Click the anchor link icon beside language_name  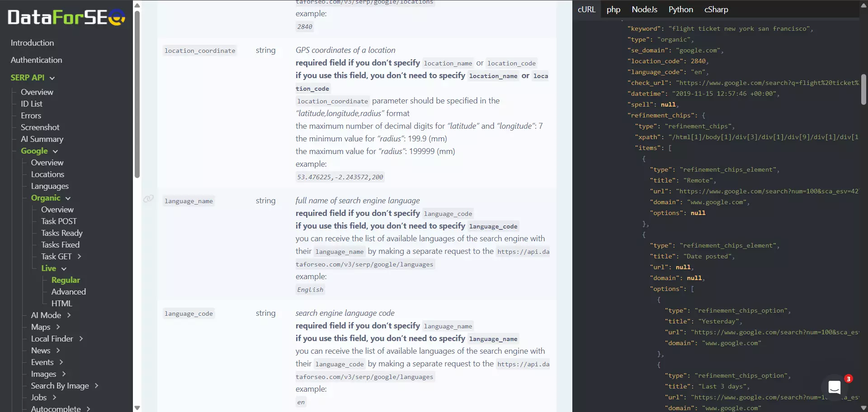click(148, 198)
